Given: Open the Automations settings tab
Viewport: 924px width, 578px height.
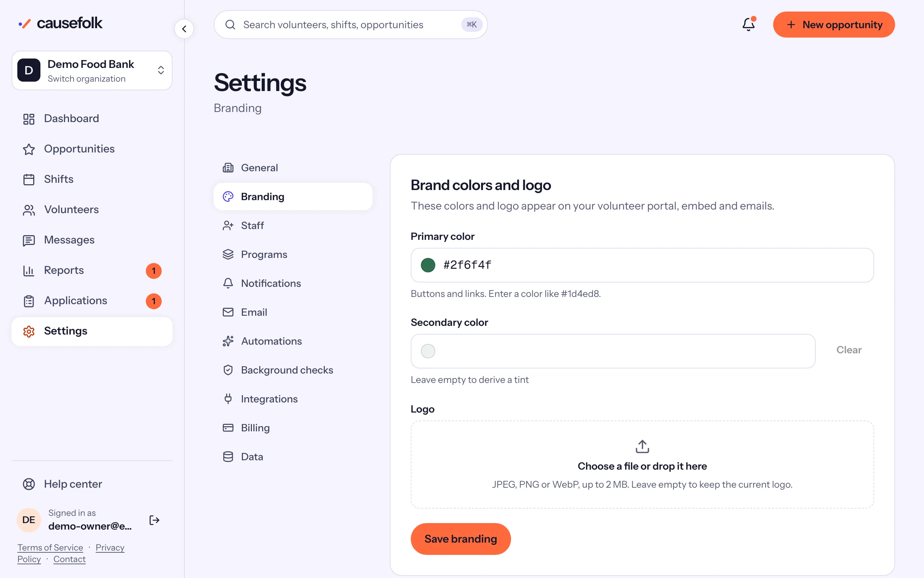Looking at the screenshot, I should [x=293, y=341].
